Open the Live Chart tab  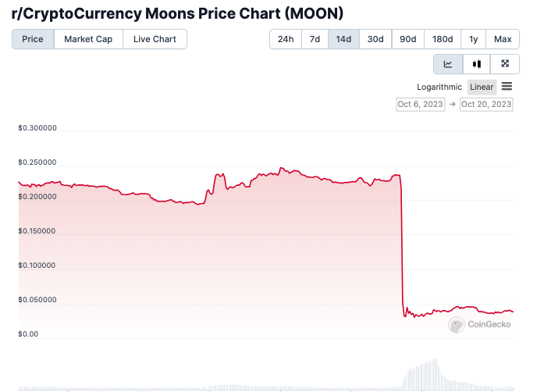[155, 39]
